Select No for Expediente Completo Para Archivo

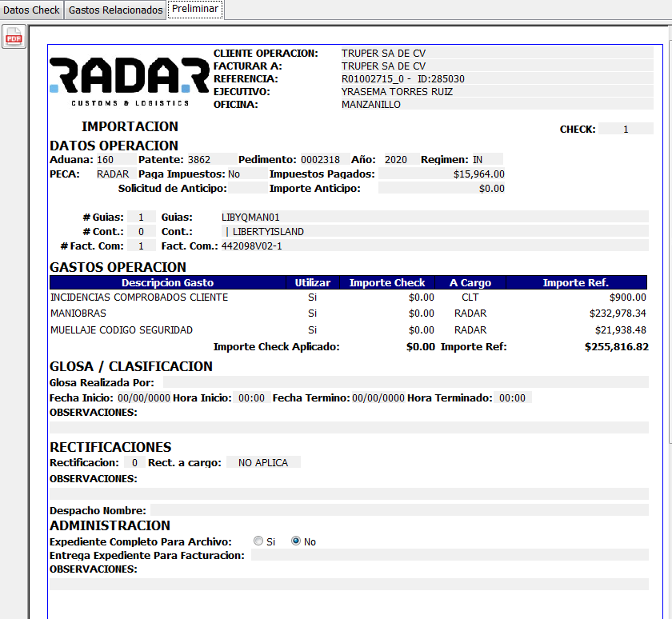click(296, 541)
